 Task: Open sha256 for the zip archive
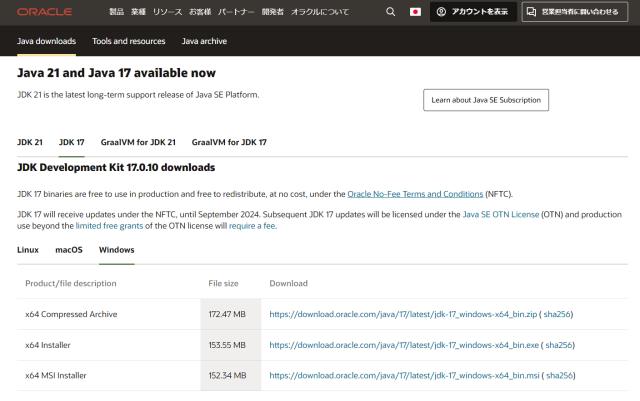[x=557, y=314]
